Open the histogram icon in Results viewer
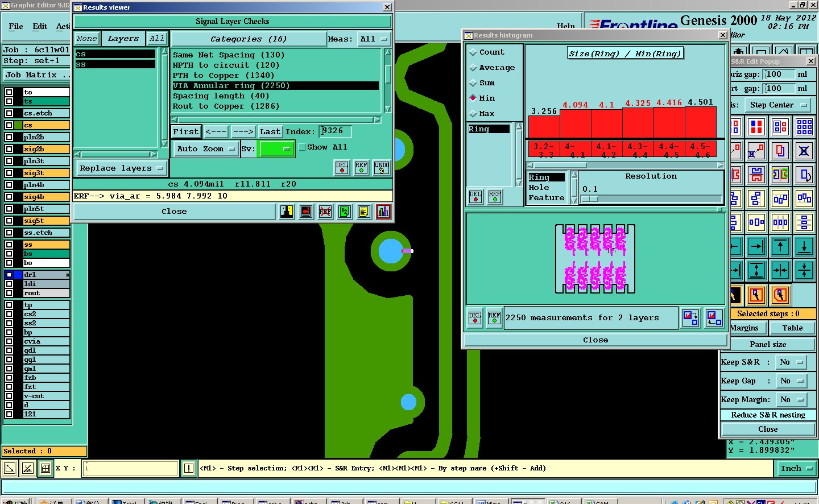Screen dimensions: 819x504 click(x=383, y=212)
